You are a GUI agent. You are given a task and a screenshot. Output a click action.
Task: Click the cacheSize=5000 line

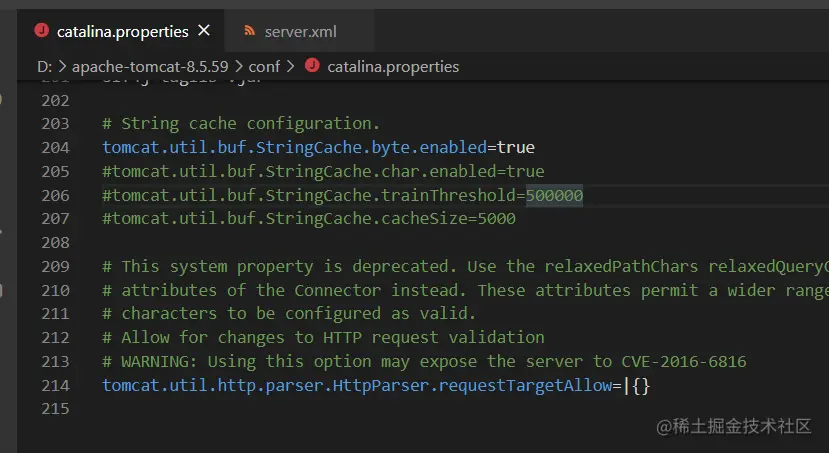click(309, 218)
